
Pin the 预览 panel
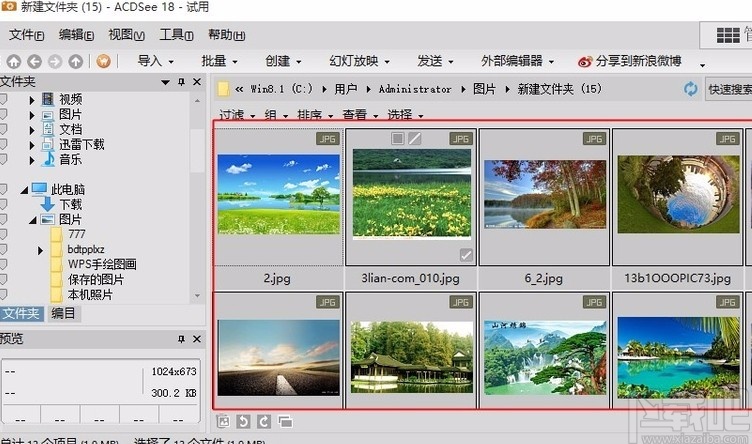[181, 339]
